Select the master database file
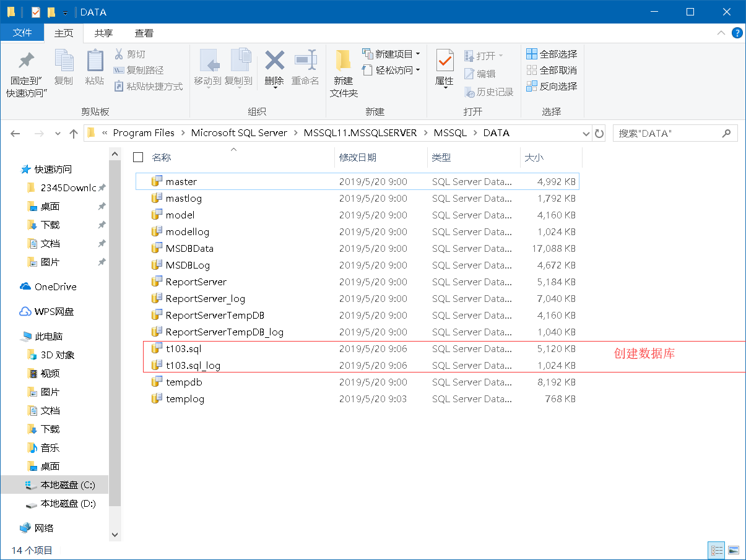 [357, 181]
